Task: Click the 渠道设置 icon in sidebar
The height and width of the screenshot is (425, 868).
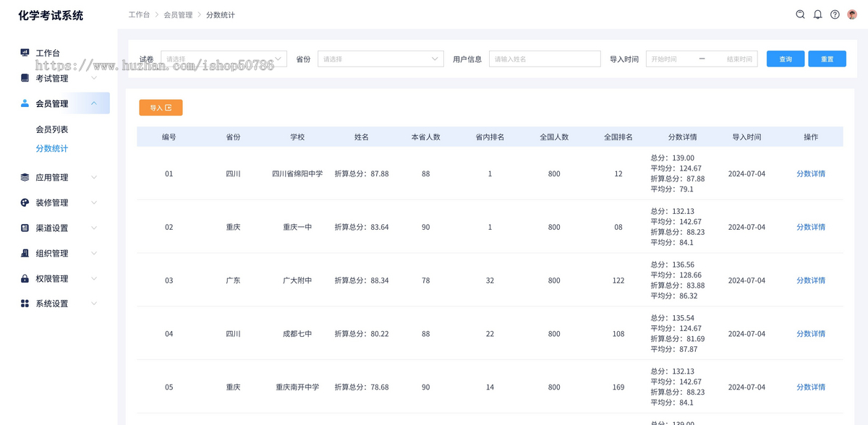Action: click(x=25, y=228)
